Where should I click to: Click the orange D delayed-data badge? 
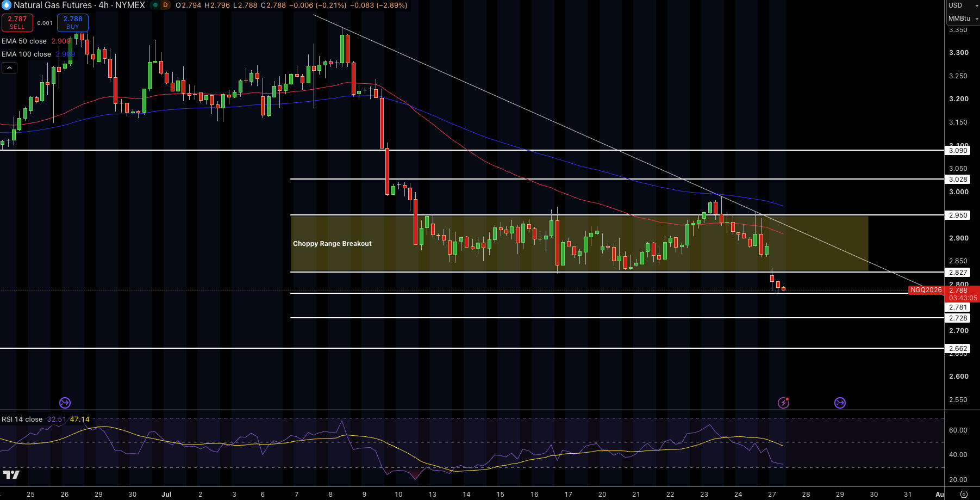tap(165, 5)
